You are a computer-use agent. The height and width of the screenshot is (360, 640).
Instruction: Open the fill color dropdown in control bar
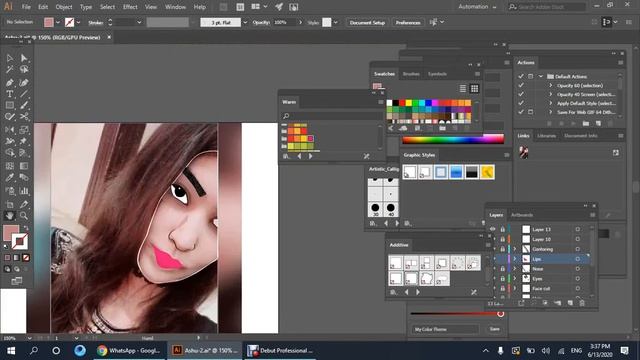58,22
